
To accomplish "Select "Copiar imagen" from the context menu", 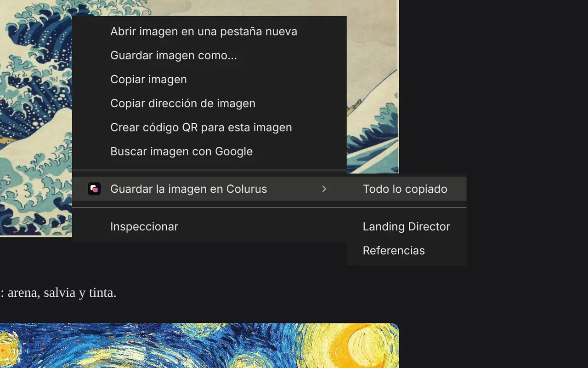I will tap(209, 79).
